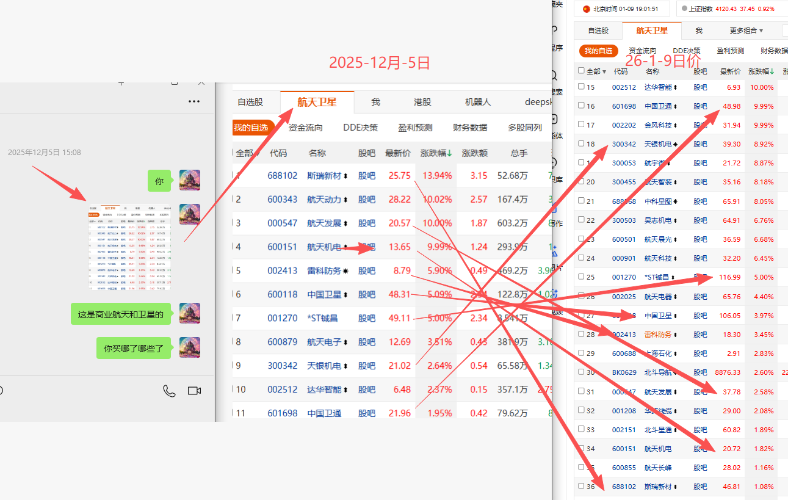The width and height of the screenshot is (788, 500).
Task: Click the 13.94% change in row 1
Action: click(437, 176)
